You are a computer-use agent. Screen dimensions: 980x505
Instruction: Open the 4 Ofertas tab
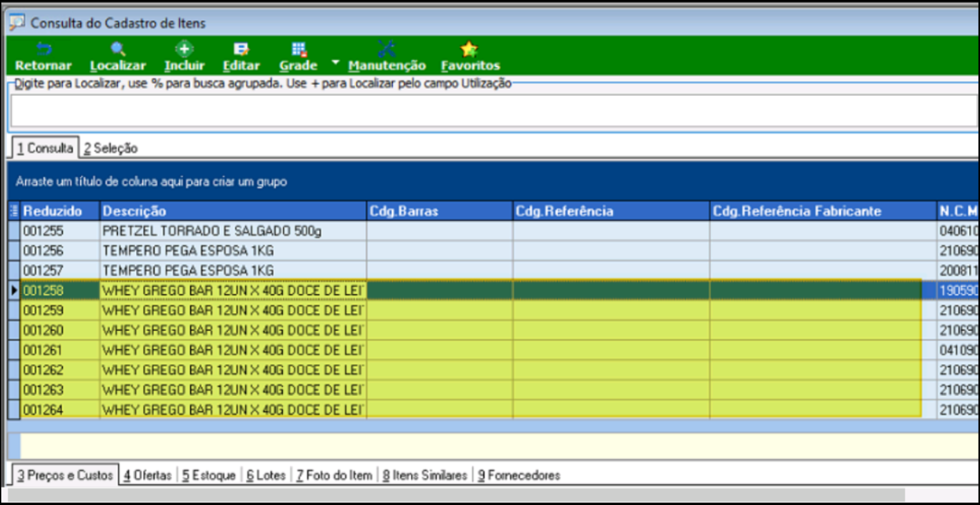[148, 475]
